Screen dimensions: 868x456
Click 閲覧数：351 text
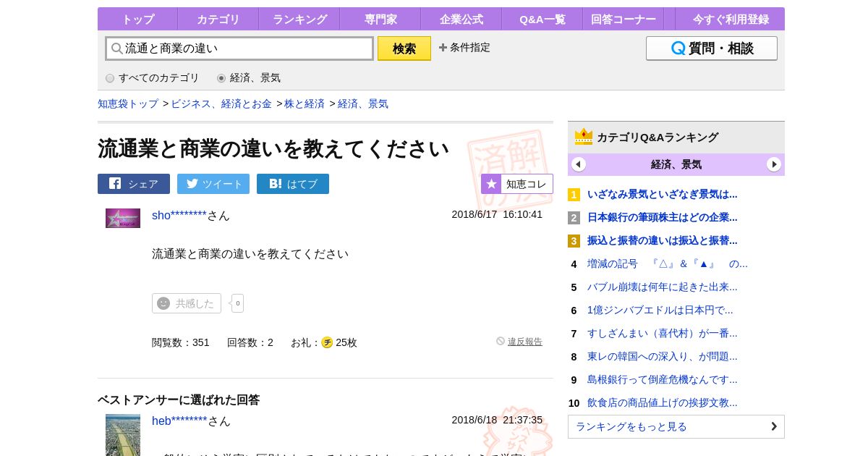pos(181,342)
